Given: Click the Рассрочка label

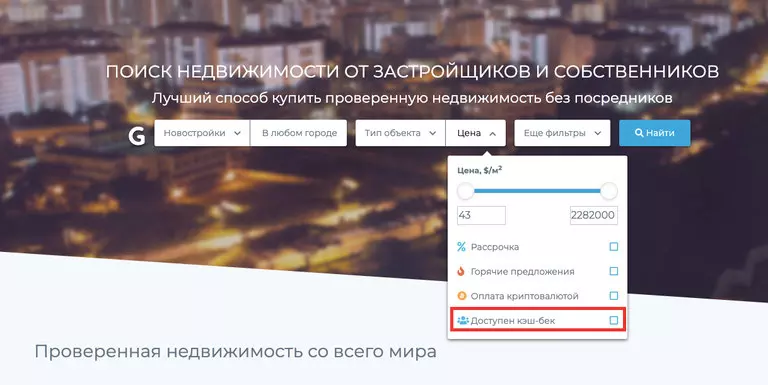Looking at the screenshot, I should [x=495, y=247].
